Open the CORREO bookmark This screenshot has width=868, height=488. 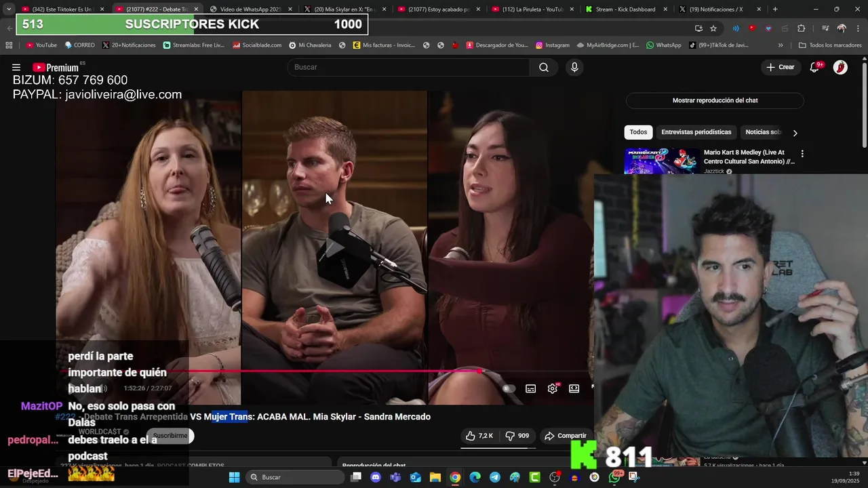tap(79, 45)
